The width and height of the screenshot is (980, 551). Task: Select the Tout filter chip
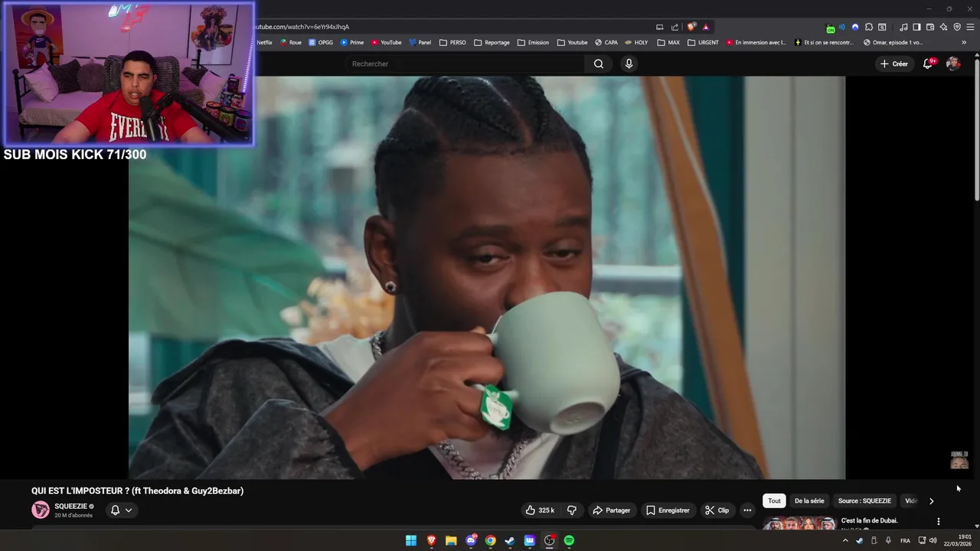pos(774,501)
